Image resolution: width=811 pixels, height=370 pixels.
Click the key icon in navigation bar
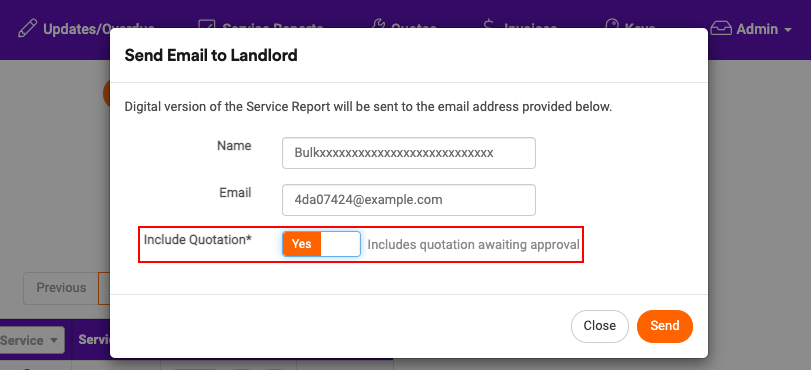pyautogui.click(x=612, y=26)
